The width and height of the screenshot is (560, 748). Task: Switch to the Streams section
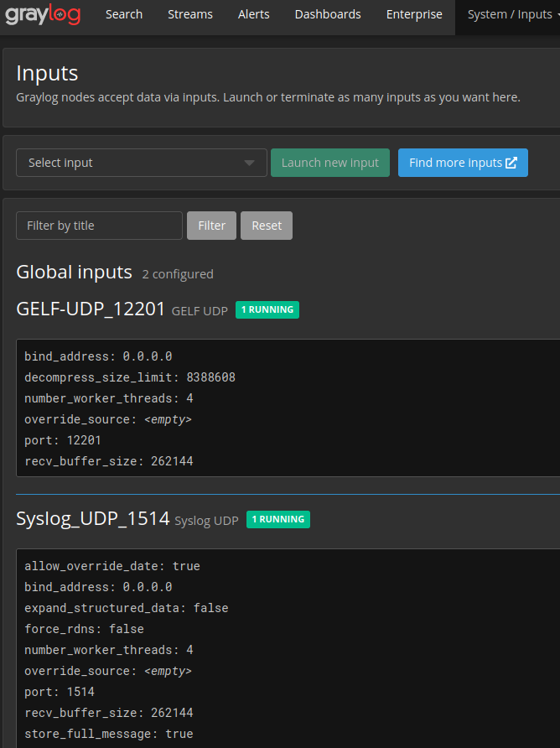click(189, 14)
